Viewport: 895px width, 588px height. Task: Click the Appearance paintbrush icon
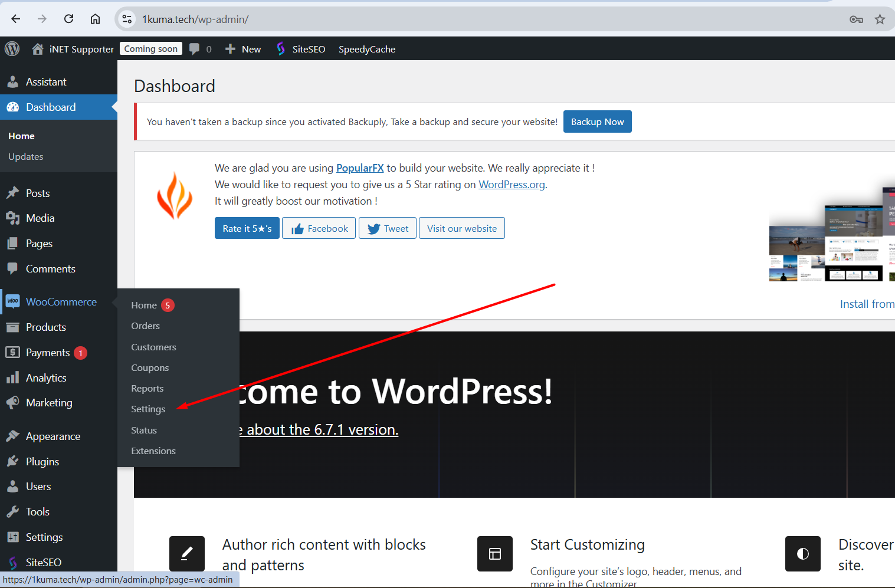tap(12, 436)
